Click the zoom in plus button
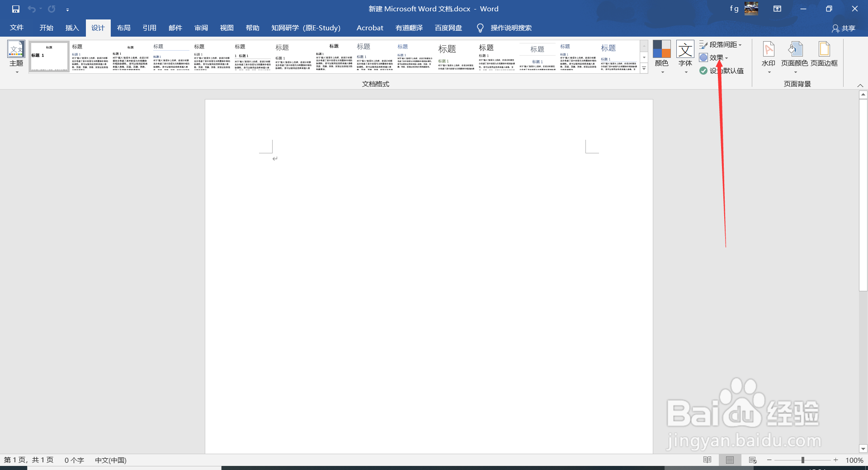 pyautogui.click(x=836, y=460)
